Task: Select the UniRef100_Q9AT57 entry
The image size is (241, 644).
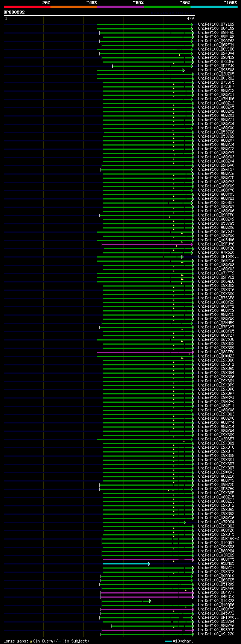Action: [216, 169]
